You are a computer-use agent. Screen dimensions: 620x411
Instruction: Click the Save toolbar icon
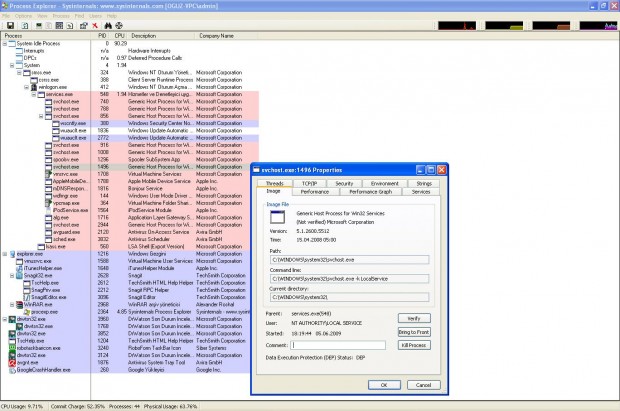(x=10, y=26)
